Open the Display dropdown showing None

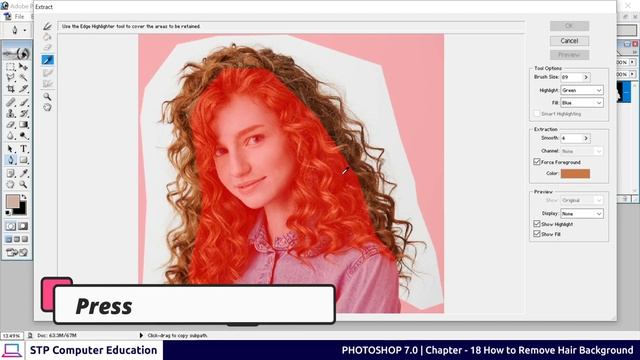pyautogui.click(x=582, y=213)
